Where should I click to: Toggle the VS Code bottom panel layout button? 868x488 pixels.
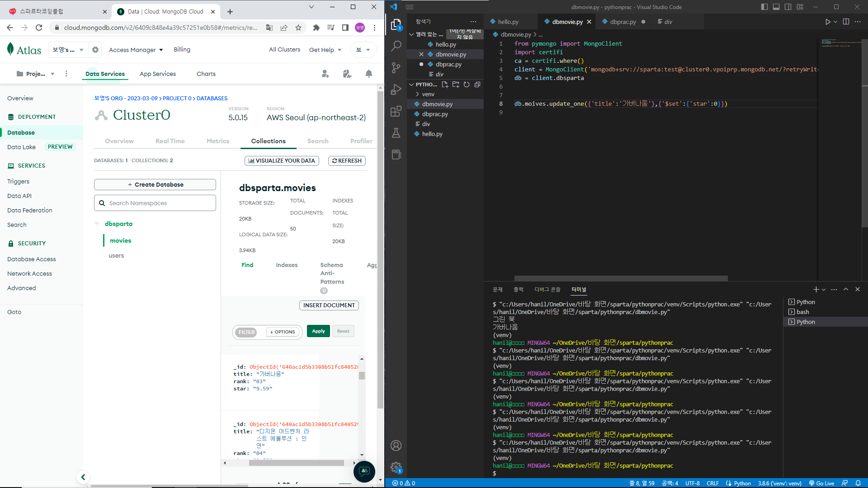pyautogui.click(x=776, y=7)
